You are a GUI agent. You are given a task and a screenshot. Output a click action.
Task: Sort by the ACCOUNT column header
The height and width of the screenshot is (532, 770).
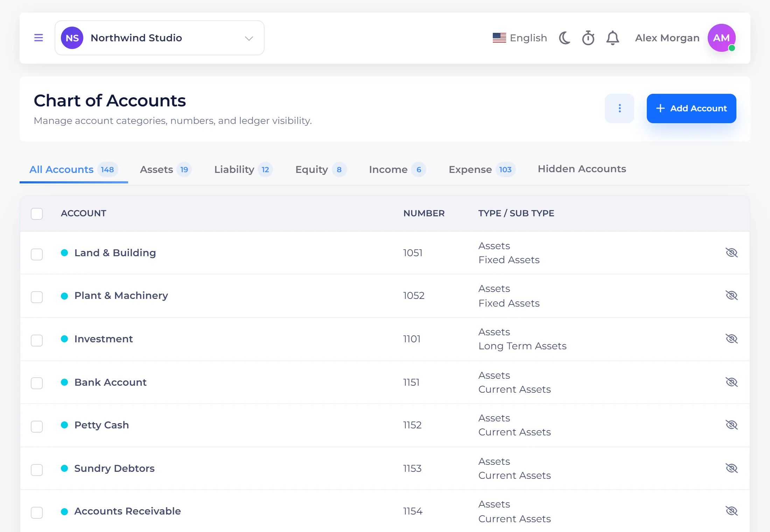(83, 213)
